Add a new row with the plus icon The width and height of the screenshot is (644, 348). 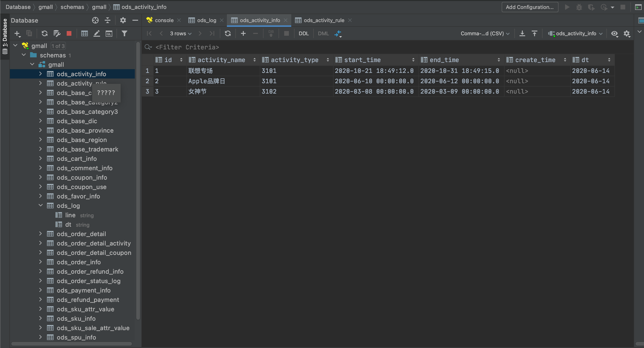pyautogui.click(x=243, y=33)
